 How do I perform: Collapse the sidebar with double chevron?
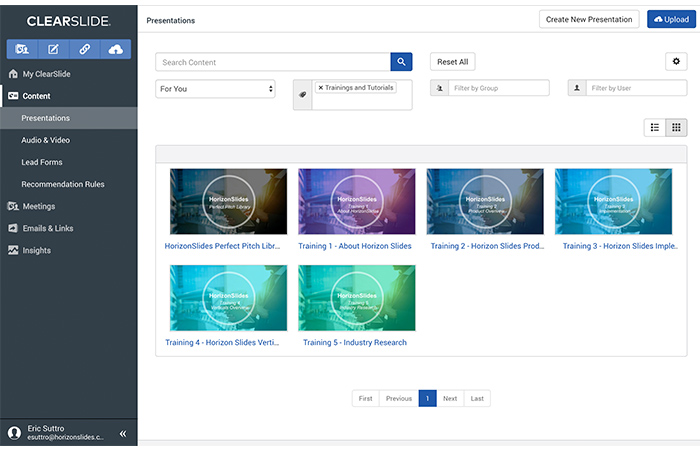pyautogui.click(x=123, y=433)
